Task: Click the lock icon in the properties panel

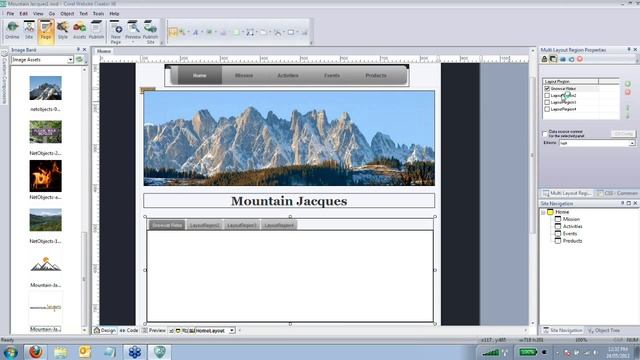Action: (x=544, y=59)
